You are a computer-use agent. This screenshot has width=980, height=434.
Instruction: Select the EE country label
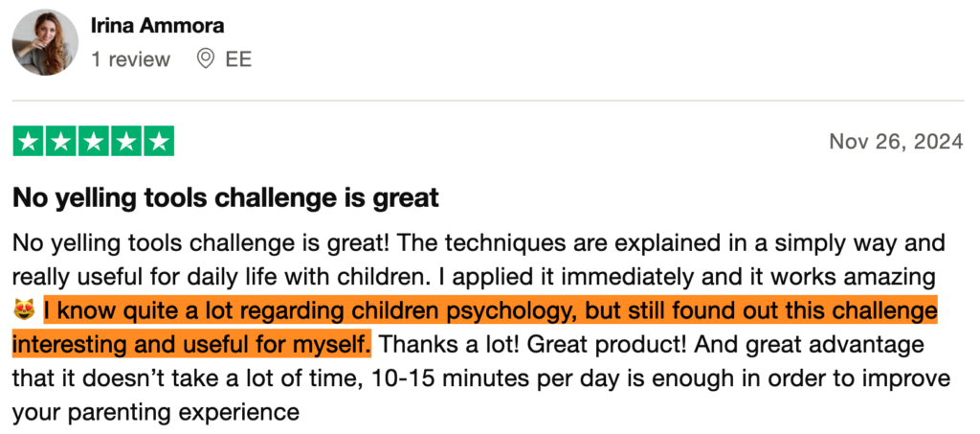click(238, 59)
